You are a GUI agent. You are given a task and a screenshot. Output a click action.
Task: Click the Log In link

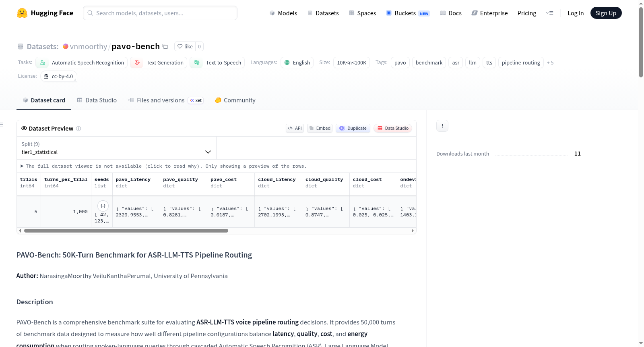tap(576, 13)
